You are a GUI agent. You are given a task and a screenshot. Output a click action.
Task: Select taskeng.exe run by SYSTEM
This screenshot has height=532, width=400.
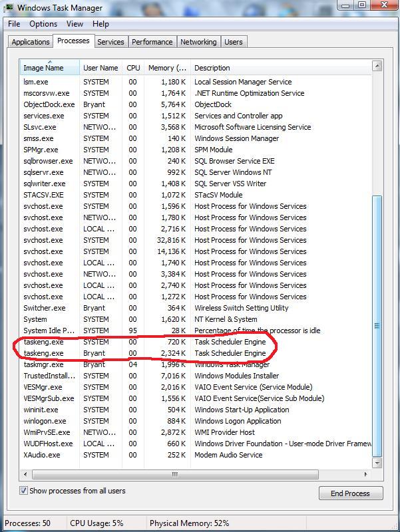coord(196,342)
